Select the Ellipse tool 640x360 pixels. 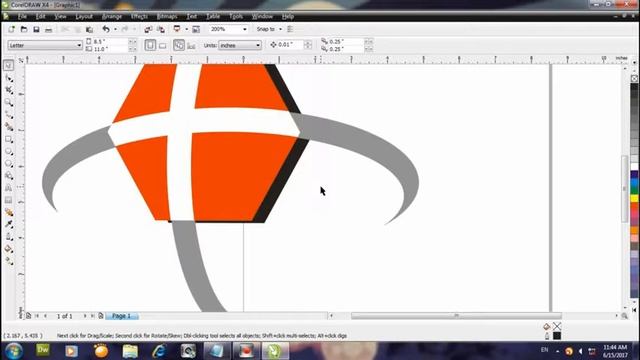pyautogui.click(x=9, y=151)
